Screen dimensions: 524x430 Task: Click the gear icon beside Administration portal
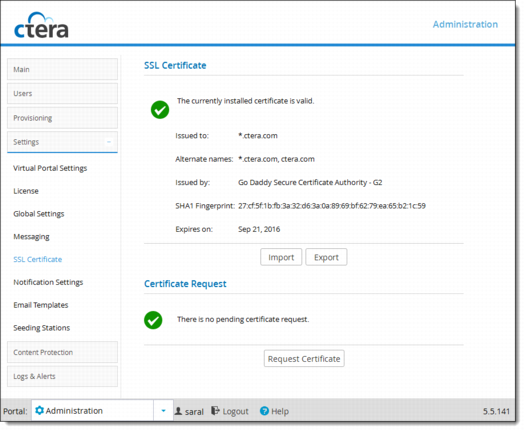[39, 410]
